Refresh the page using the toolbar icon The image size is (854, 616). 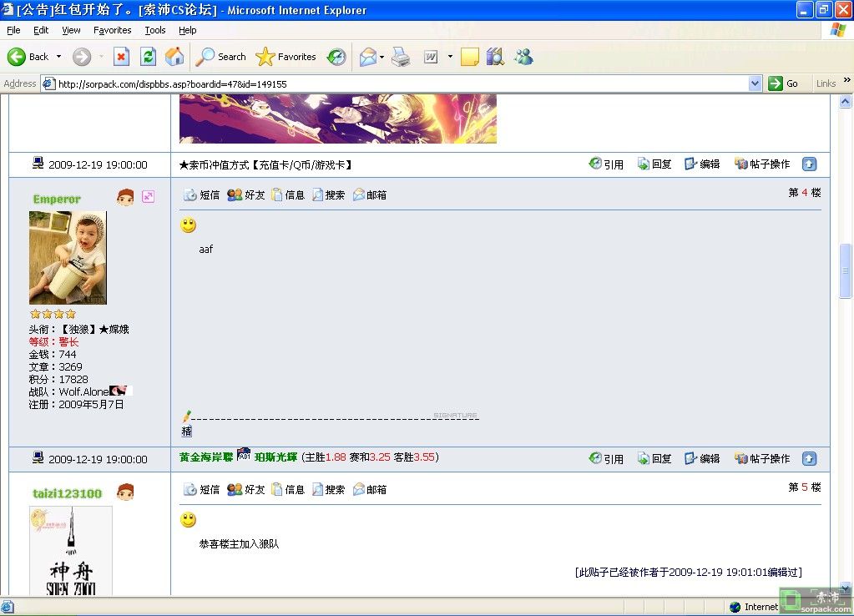[x=149, y=57]
